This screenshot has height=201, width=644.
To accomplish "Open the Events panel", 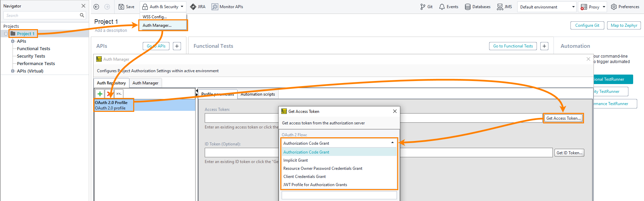I will pyautogui.click(x=449, y=7).
